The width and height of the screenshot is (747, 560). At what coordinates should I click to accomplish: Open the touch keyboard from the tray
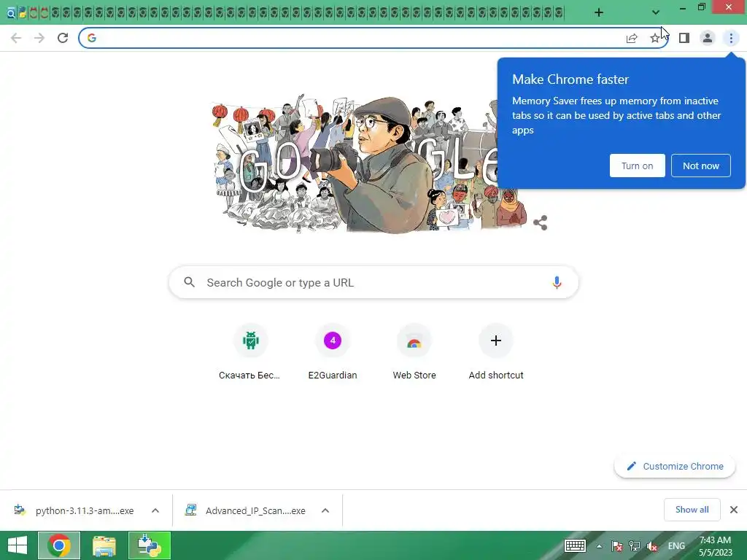575,545
